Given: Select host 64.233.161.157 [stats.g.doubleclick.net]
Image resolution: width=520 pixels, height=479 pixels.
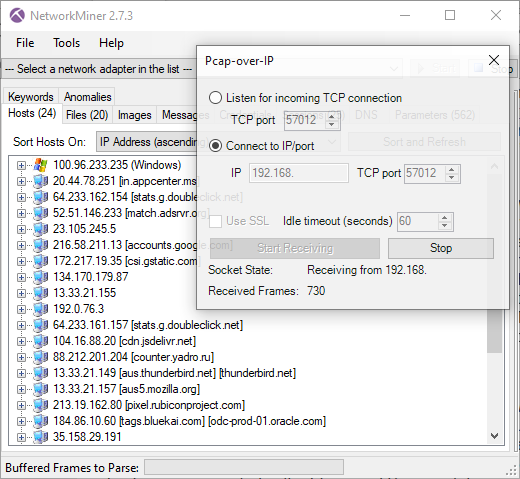Looking at the screenshot, I should pyautogui.click(x=148, y=325).
